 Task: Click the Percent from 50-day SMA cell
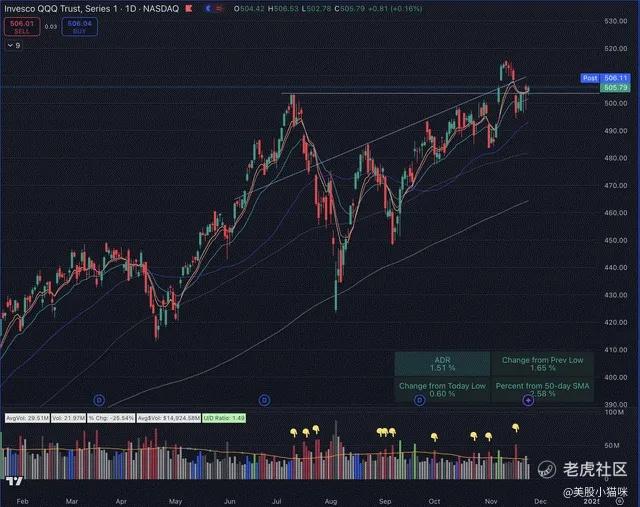tap(542, 389)
